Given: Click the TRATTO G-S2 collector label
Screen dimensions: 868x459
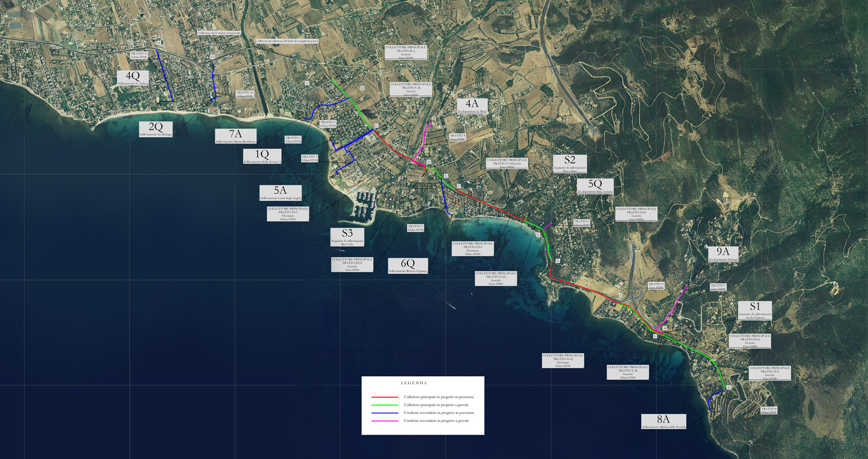Looking at the screenshot, I should (496, 278).
